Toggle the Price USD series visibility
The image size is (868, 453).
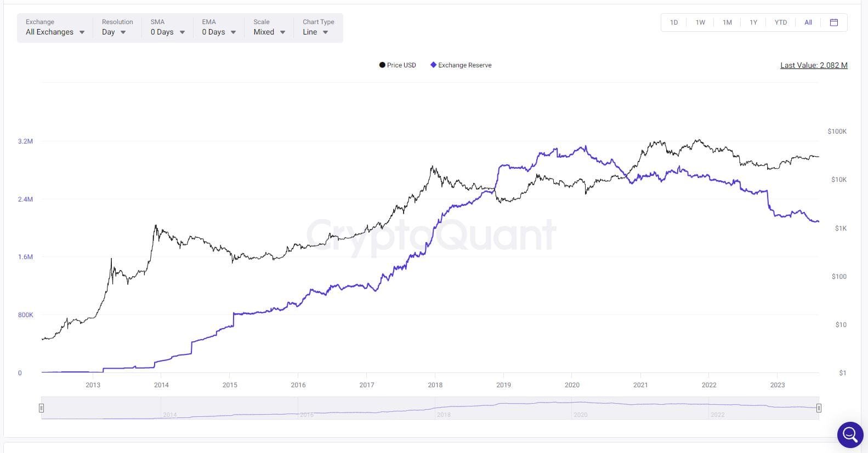(398, 65)
